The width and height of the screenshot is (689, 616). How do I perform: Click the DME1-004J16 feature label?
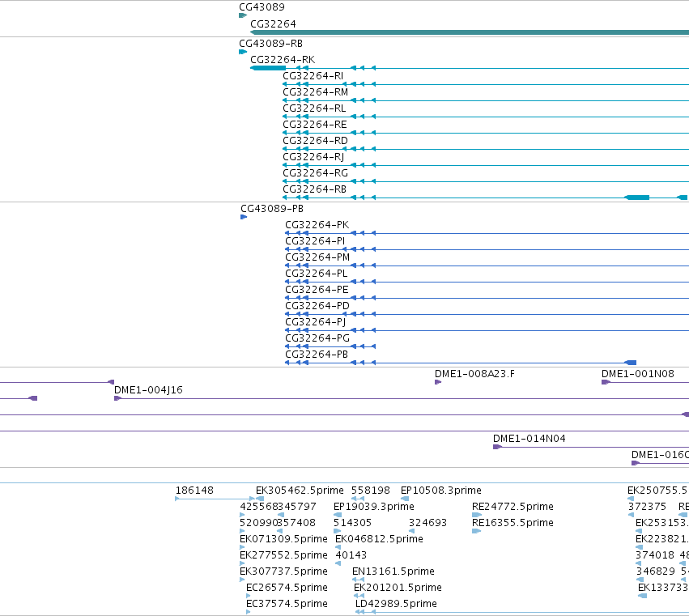[x=148, y=390]
